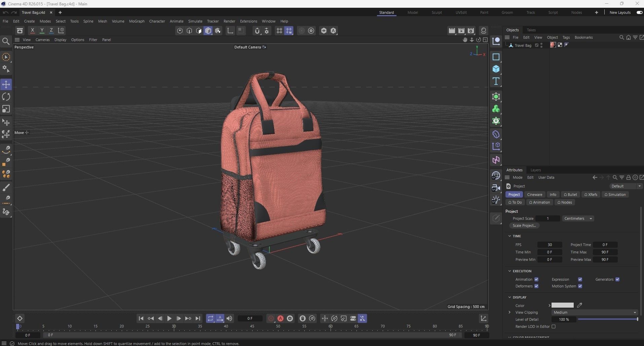Open the Centimeters units dropdown
Screen dimensions: 644x346
(x=578, y=218)
